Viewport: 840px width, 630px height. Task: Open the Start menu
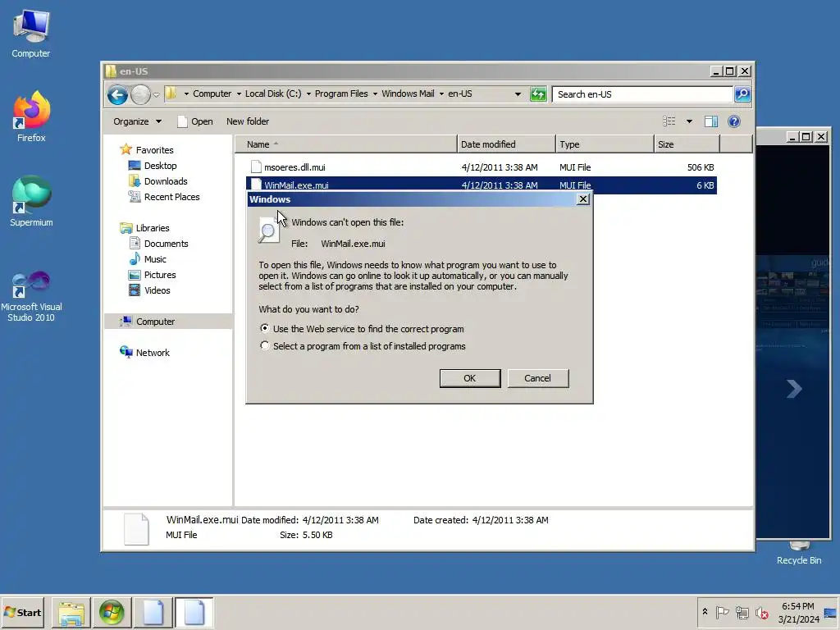point(23,612)
